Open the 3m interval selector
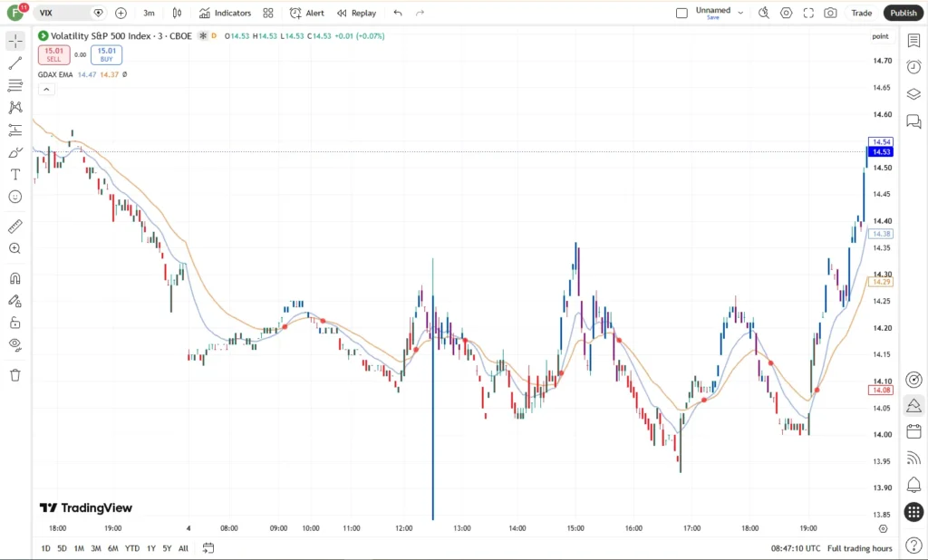The height and width of the screenshot is (560, 928). pos(149,13)
